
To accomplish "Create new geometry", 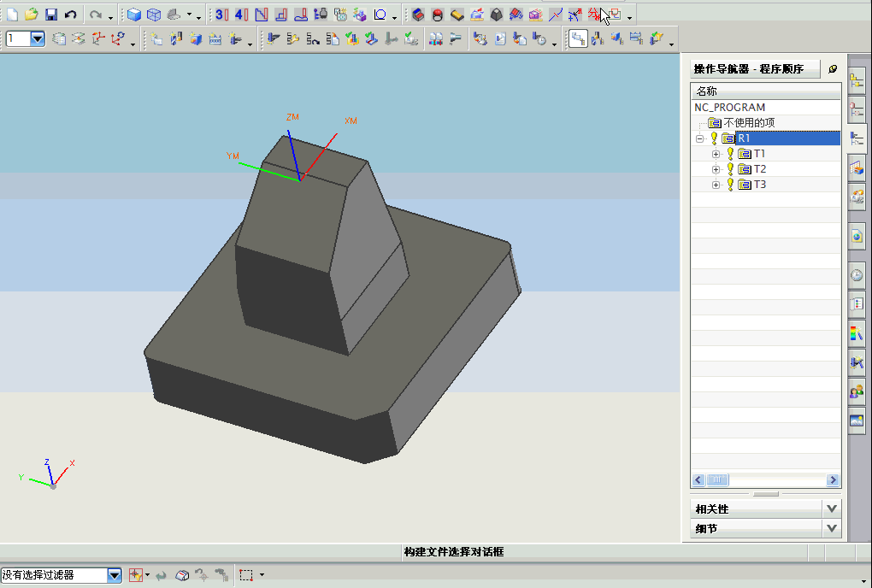I will coord(196,39).
